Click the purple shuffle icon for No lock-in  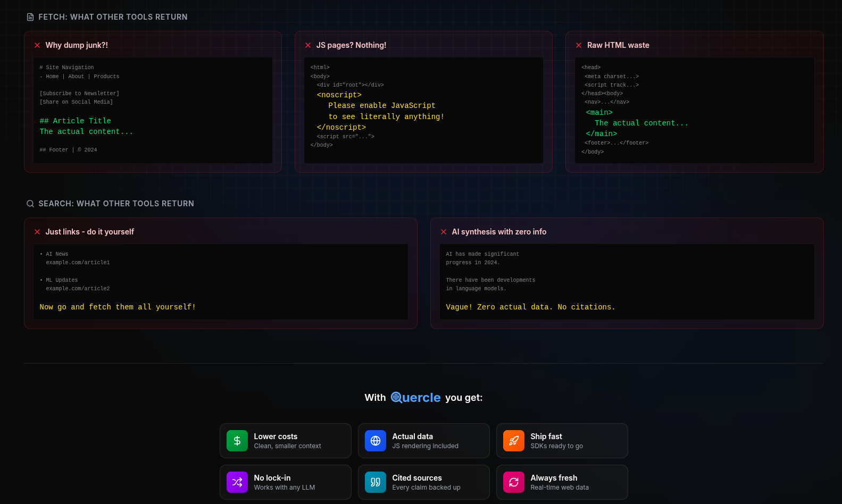point(237,482)
